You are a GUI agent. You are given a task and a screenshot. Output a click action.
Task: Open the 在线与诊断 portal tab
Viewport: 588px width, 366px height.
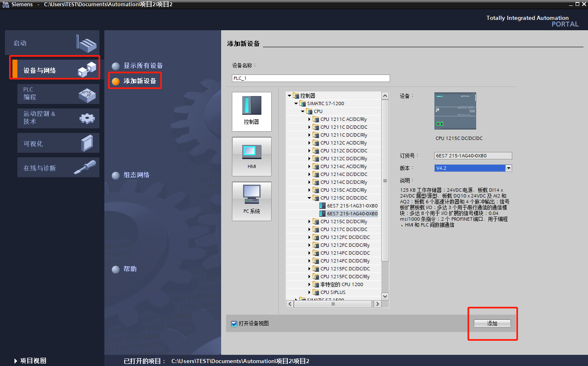[x=58, y=167]
